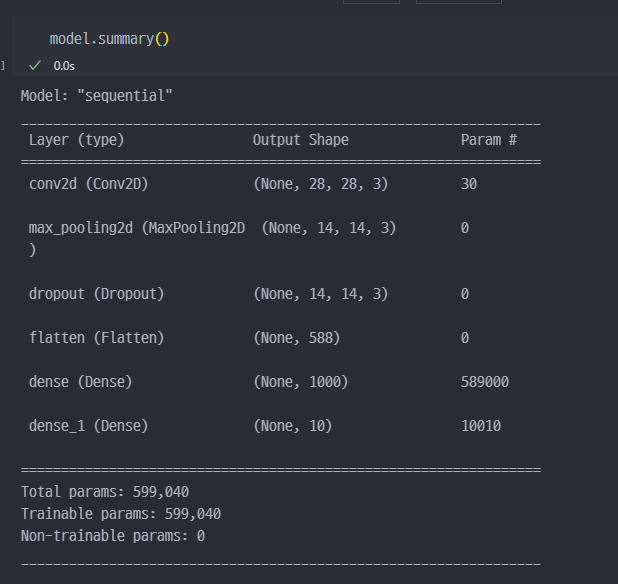
Task: Click inside the model.summary() code cell
Action: (x=110, y=39)
